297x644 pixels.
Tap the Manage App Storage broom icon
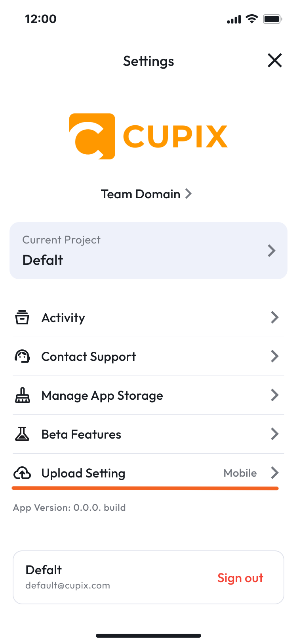click(22, 395)
